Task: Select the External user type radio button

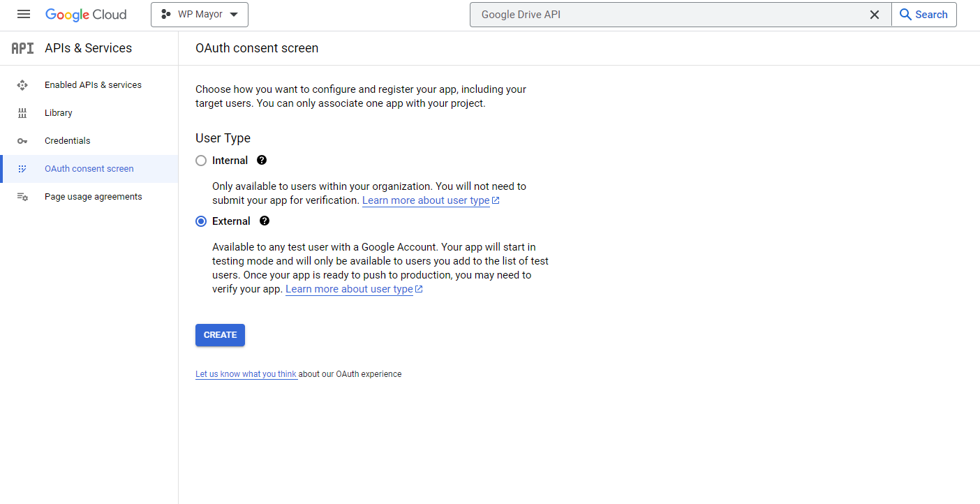Action: coord(201,221)
